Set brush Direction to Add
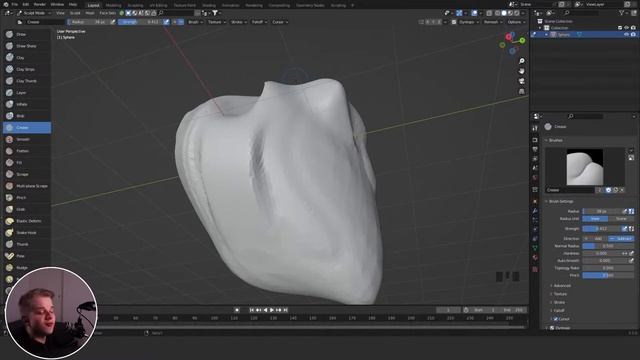The width and height of the screenshot is (640, 360). [x=595, y=238]
